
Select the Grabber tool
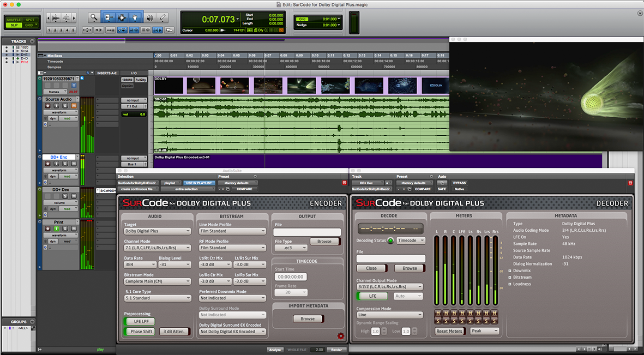pos(135,17)
